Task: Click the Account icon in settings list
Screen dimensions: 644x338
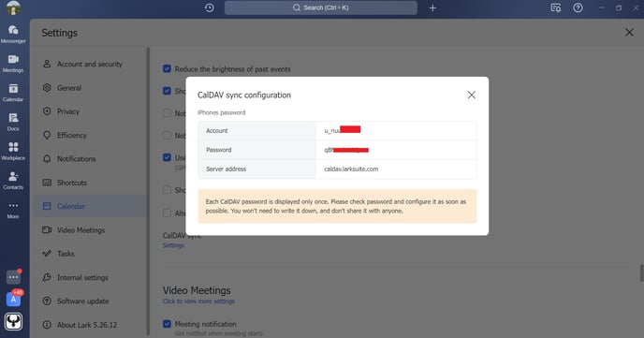Action: [47, 64]
